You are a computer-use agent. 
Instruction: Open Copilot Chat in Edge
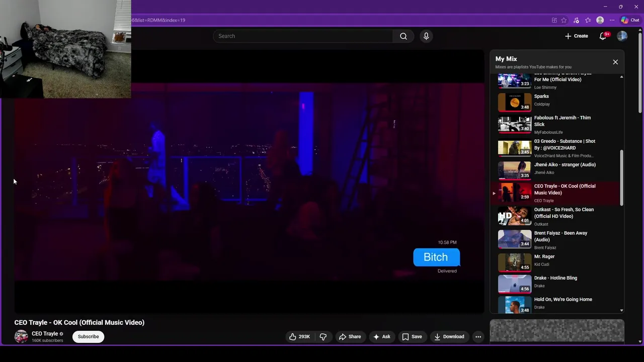630,20
